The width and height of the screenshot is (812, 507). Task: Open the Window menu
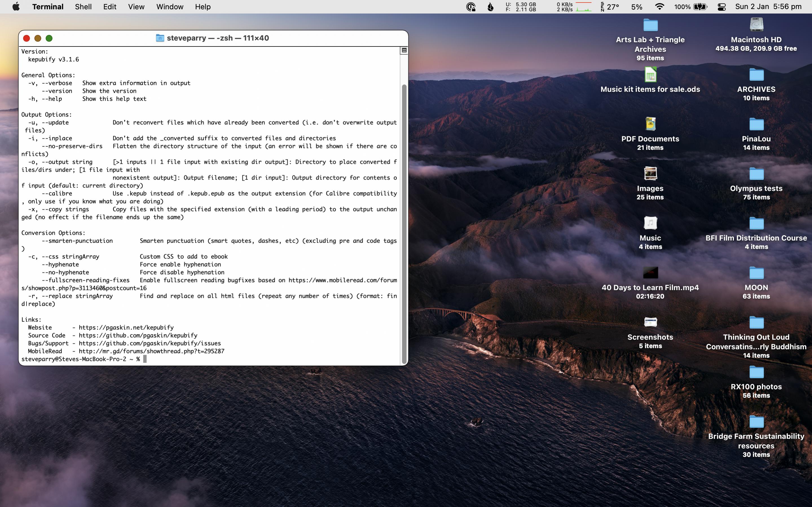pos(170,7)
